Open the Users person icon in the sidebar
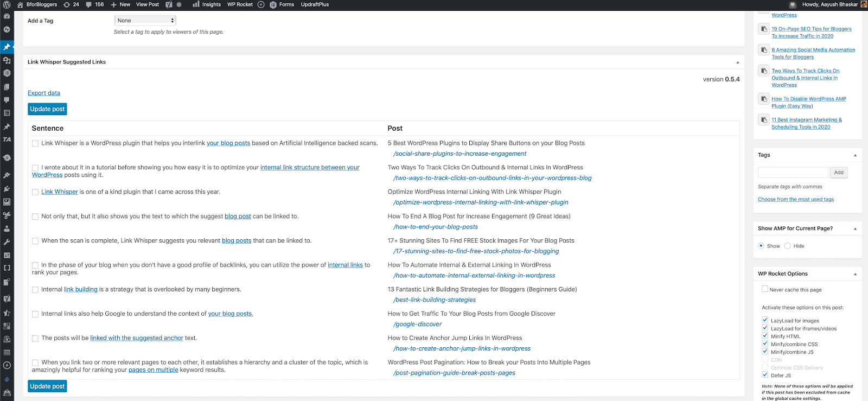Viewport: 868px width, 401px height. pyautogui.click(x=7, y=228)
